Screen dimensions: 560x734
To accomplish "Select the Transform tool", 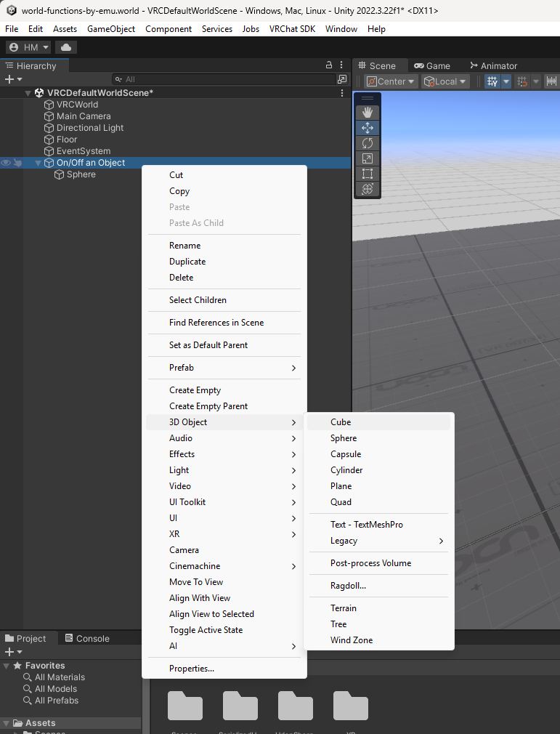I will (x=368, y=189).
